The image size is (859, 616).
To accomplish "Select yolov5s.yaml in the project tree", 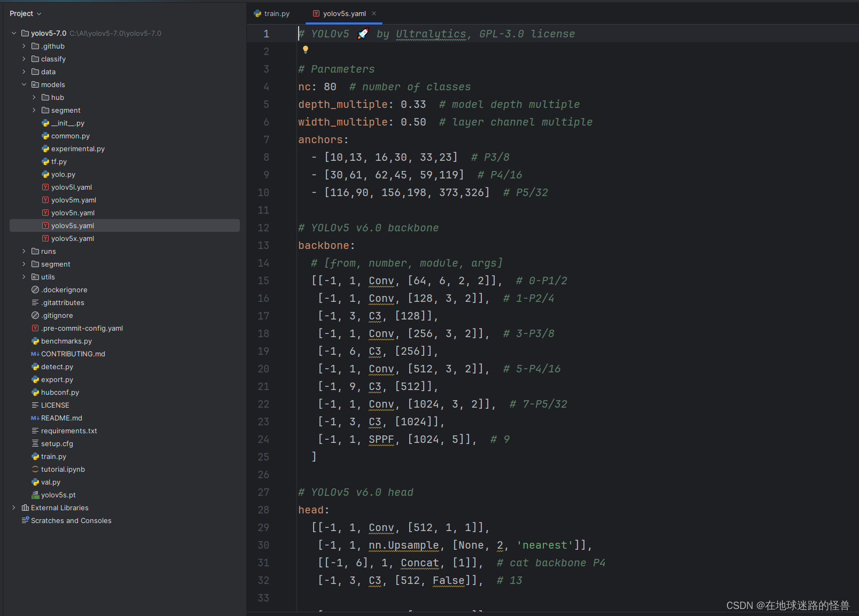I will (124, 225).
